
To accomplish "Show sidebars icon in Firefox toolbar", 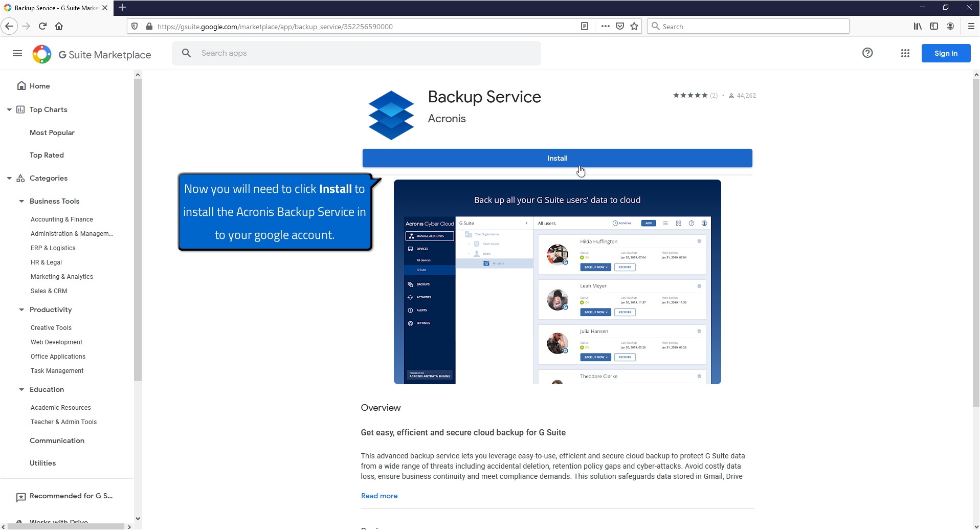I will click(934, 26).
